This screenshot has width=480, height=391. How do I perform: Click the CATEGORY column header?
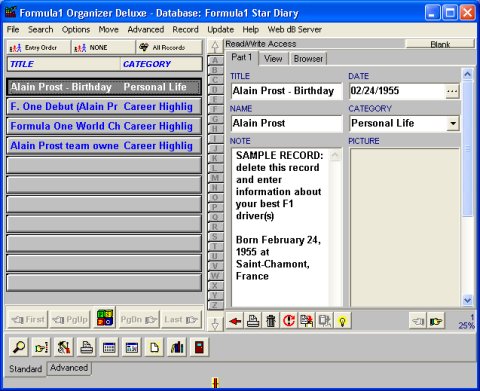[x=161, y=64]
